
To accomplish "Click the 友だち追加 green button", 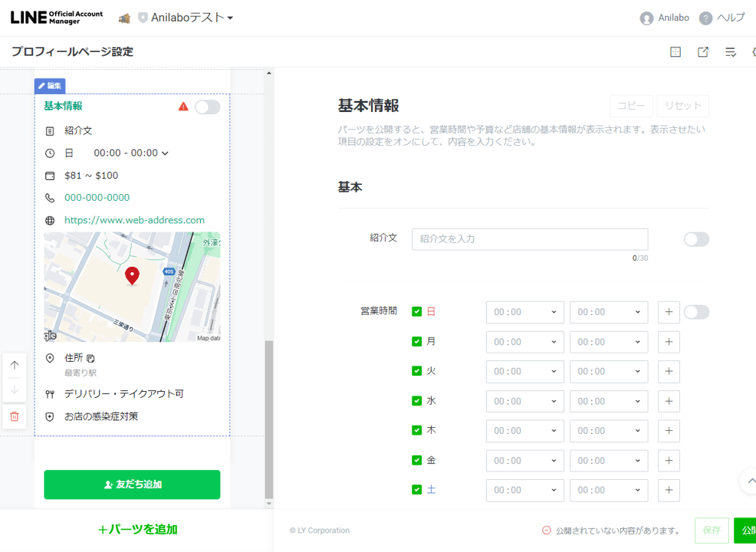I will tap(132, 485).
